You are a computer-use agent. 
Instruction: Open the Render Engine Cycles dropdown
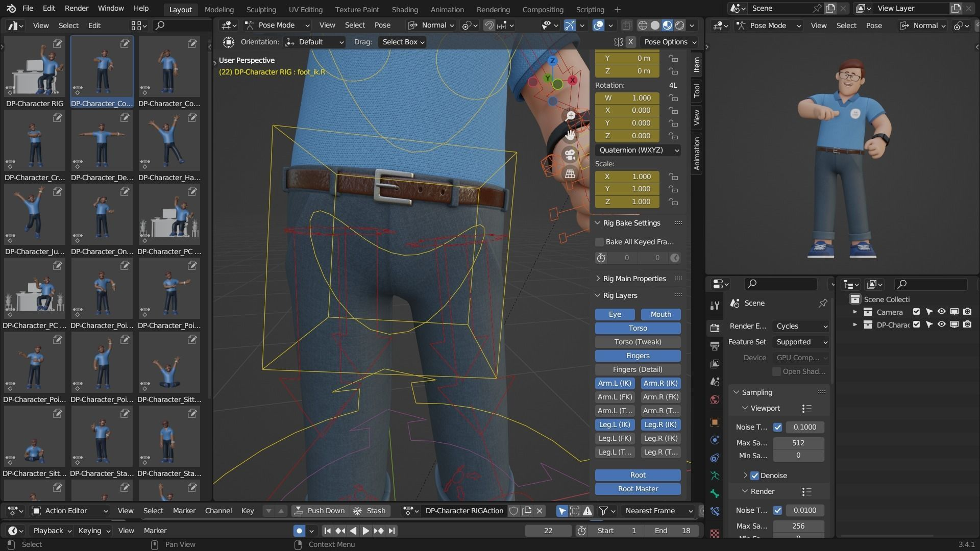[x=800, y=326]
